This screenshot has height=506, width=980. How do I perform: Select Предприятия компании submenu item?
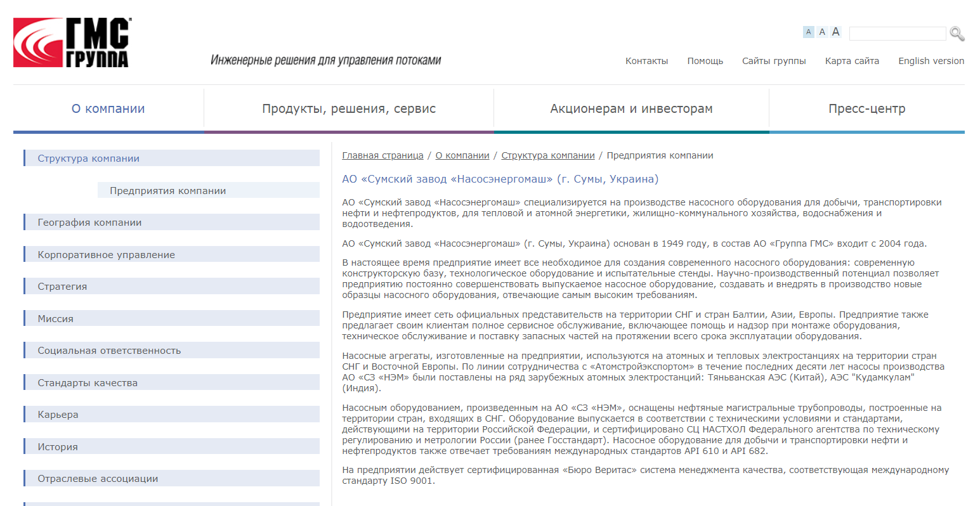coord(209,190)
